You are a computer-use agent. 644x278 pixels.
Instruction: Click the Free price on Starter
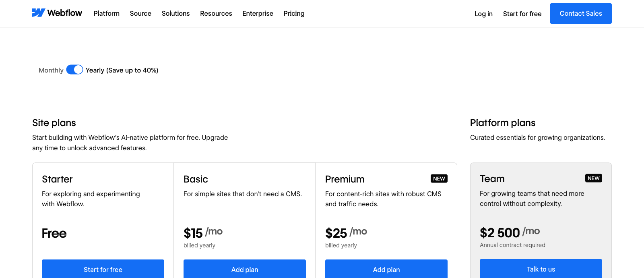coord(54,233)
